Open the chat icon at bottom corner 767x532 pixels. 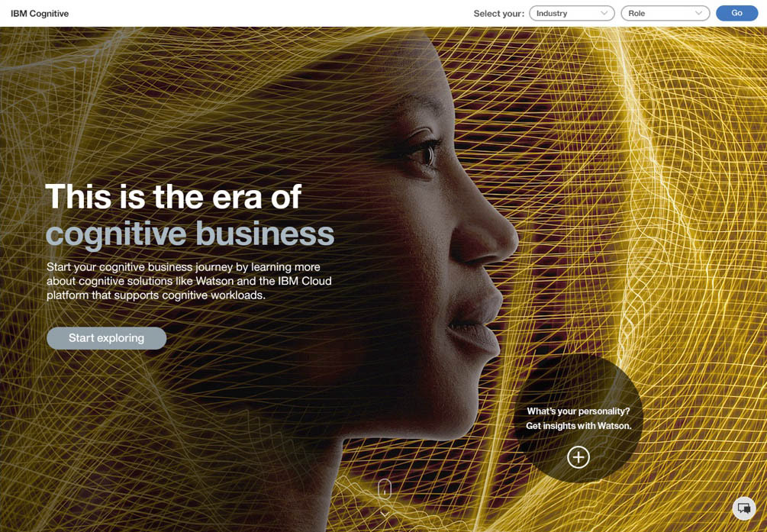[x=744, y=508]
